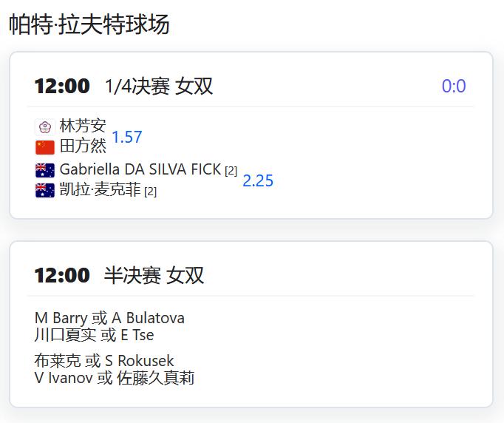Select the 布莱克 或 S Rokusek entry
Viewport: 504px width, 423px height.
104,361
